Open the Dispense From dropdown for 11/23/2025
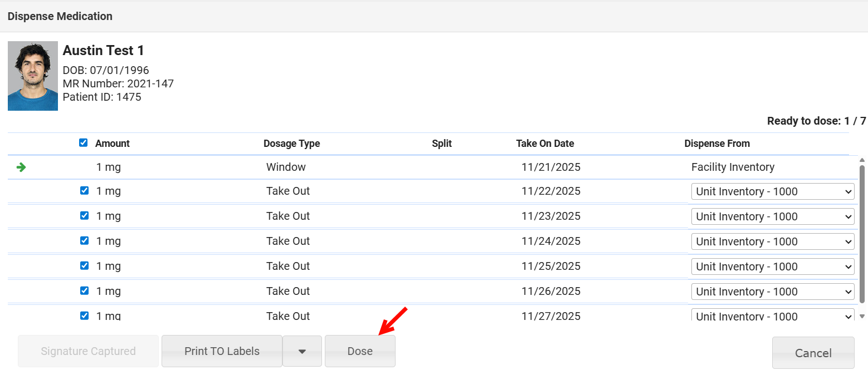The width and height of the screenshot is (868, 370). tap(772, 216)
